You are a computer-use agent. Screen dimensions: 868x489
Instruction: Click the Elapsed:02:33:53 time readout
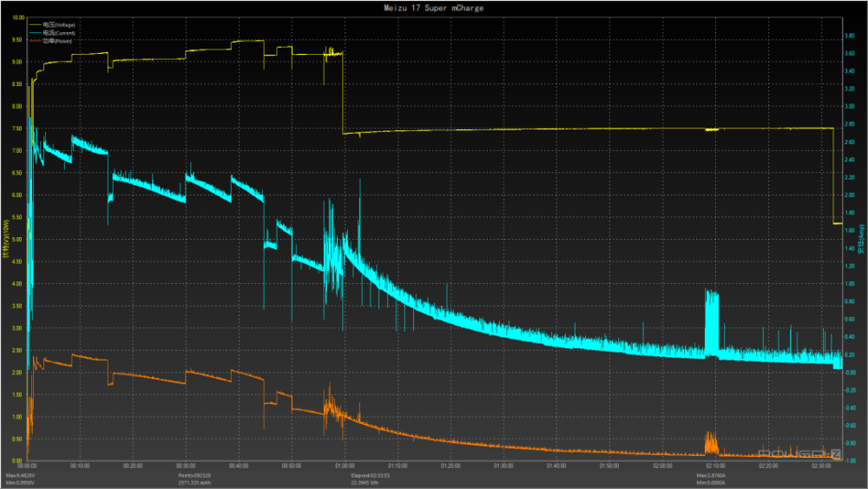(x=371, y=475)
